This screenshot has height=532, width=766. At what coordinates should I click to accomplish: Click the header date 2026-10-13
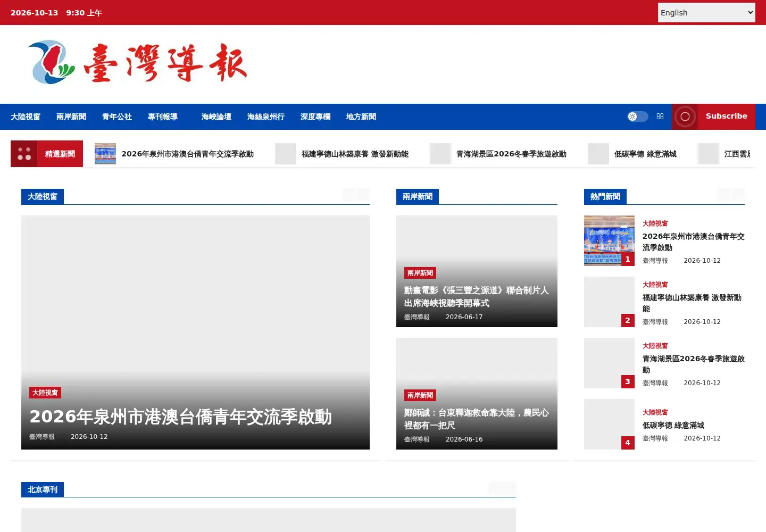[x=34, y=13]
